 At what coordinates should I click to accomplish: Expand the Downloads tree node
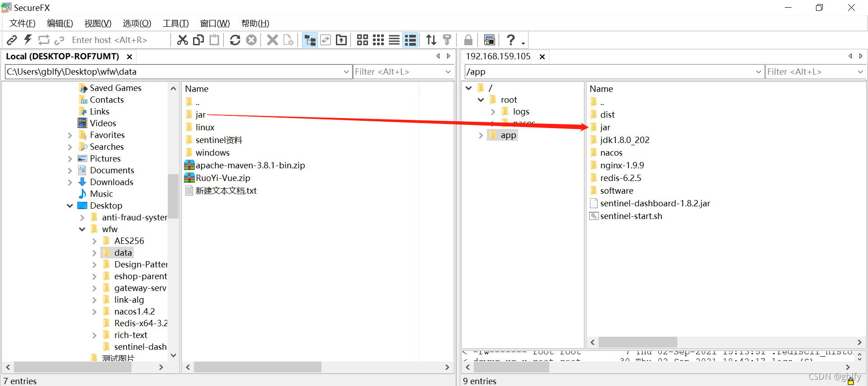(70, 182)
